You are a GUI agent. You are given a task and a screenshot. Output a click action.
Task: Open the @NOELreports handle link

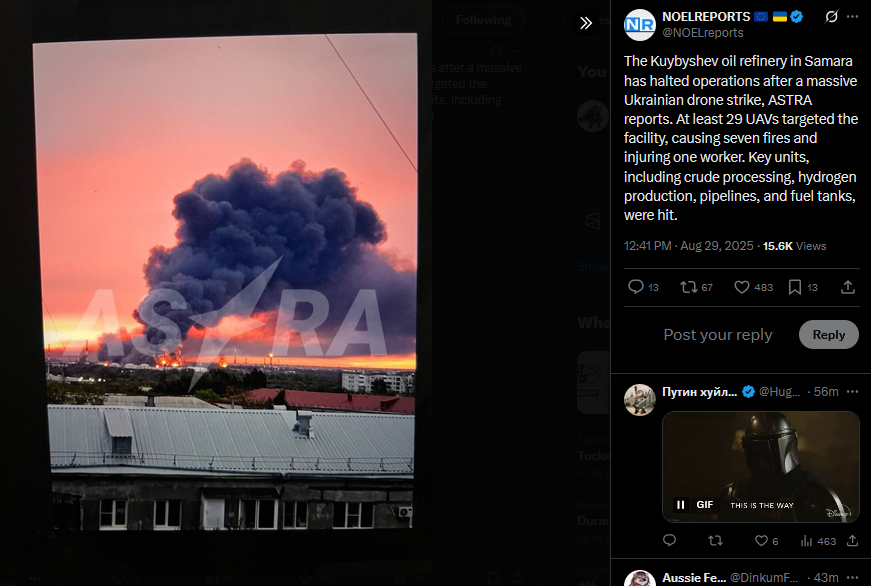click(x=702, y=33)
